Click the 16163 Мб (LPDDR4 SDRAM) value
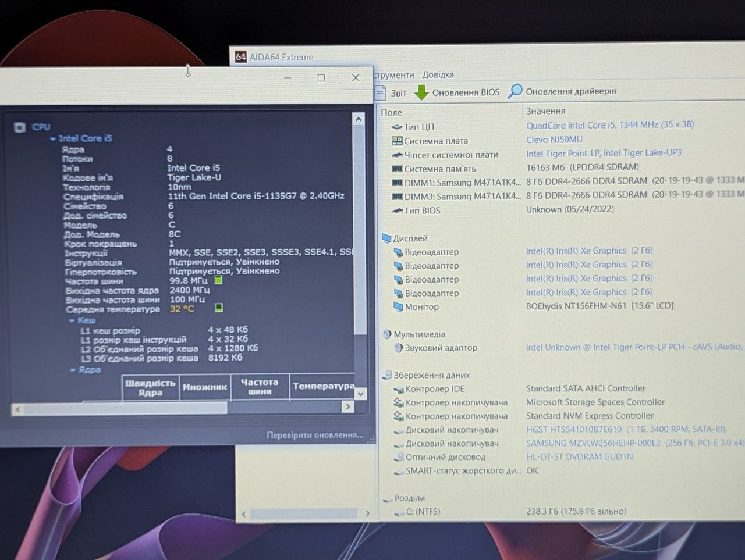The width and height of the screenshot is (745, 560). 582,167
